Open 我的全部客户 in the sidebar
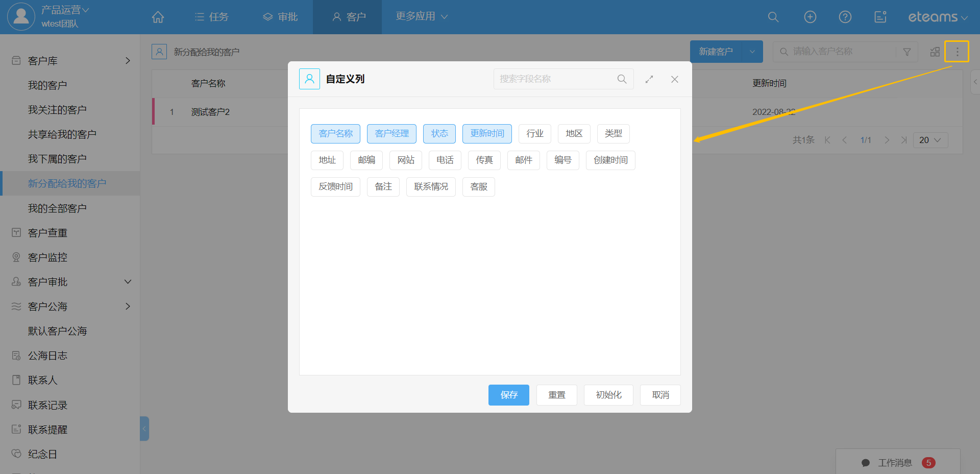Screen dimensions: 980x474 [x=57, y=208]
